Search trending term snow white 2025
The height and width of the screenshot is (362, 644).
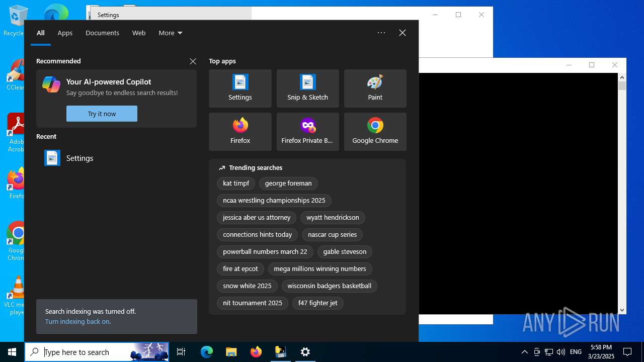pyautogui.click(x=247, y=286)
